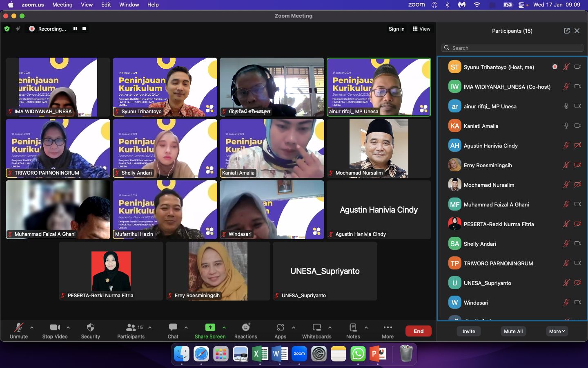Expand audio options arrow beside Unmute
Screen dimensions: 588x368
tap(32, 328)
